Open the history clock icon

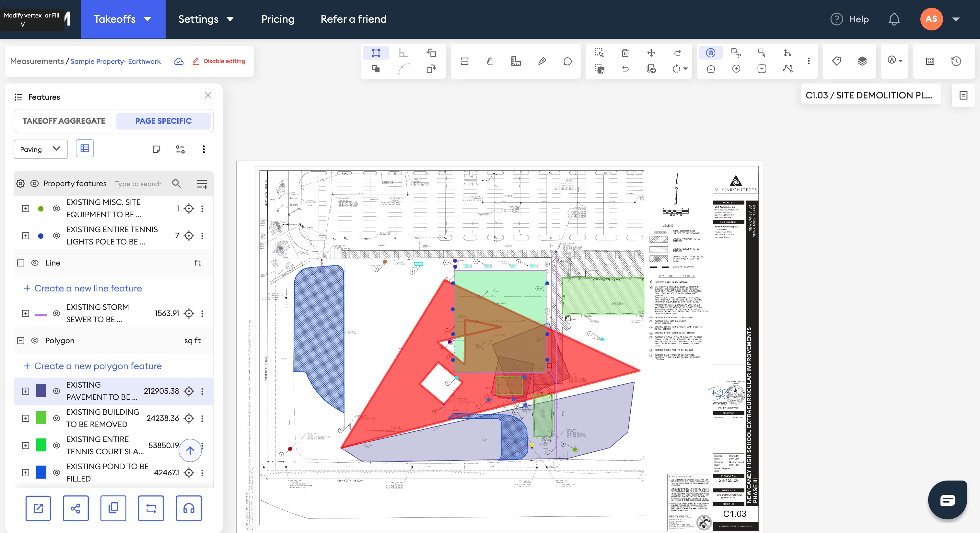click(956, 61)
